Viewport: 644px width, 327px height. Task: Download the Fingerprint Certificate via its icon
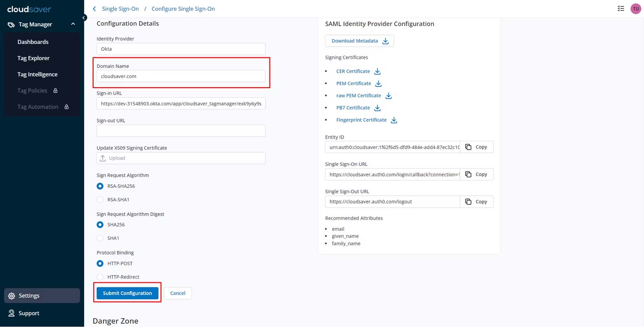pos(394,120)
